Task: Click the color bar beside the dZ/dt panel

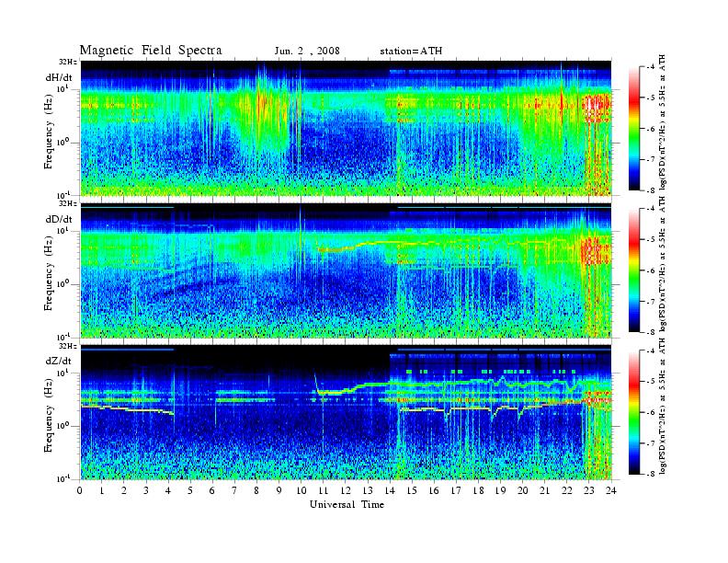Action: point(633,412)
